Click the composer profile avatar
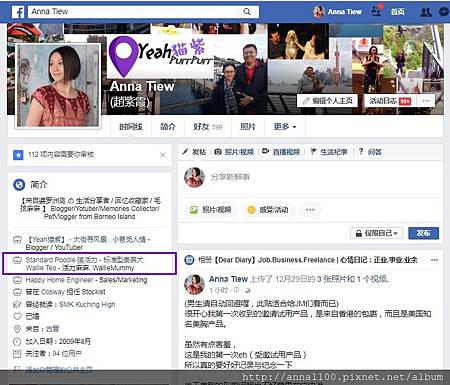 pos(194,177)
